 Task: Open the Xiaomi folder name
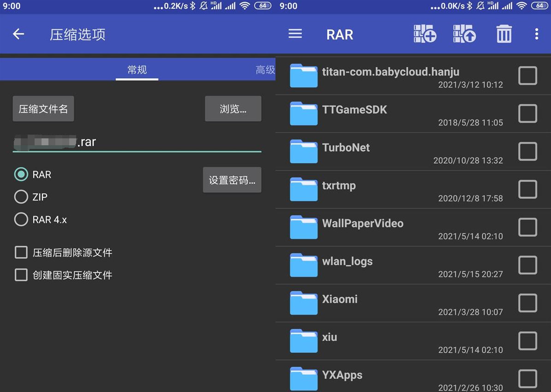(340, 299)
